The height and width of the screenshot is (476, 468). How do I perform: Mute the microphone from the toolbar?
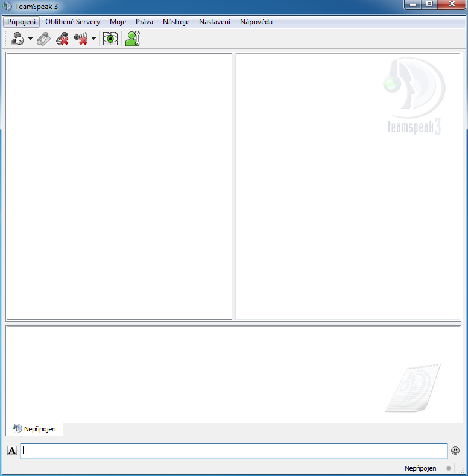click(x=62, y=39)
